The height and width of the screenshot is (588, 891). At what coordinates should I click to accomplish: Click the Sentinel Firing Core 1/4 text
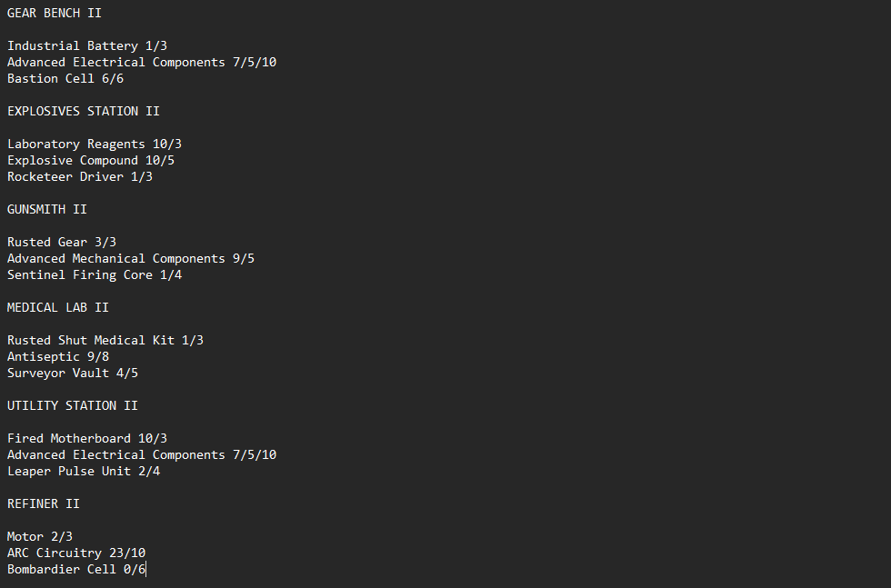[95, 274]
